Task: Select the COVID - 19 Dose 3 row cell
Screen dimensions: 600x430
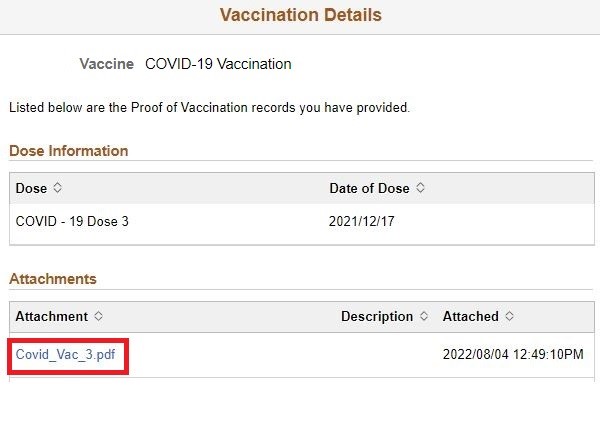Action: (x=72, y=221)
